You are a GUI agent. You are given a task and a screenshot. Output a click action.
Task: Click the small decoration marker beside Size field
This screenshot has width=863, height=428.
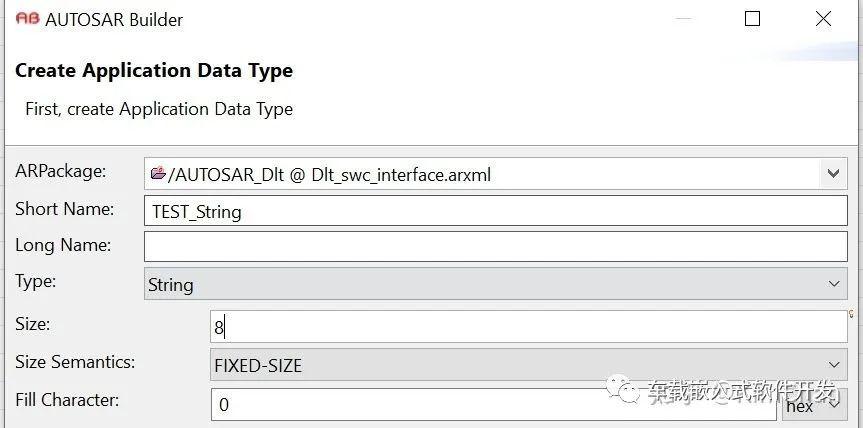pyautogui.click(x=851, y=313)
